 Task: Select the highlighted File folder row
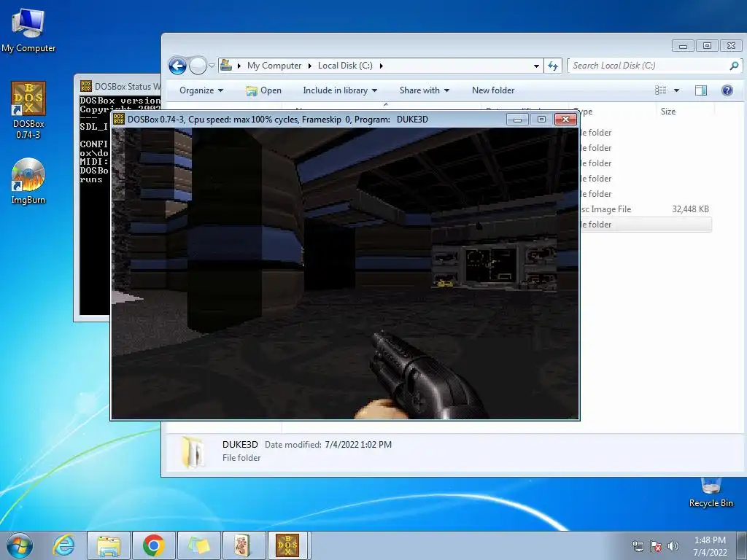pyautogui.click(x=646, y=225)
